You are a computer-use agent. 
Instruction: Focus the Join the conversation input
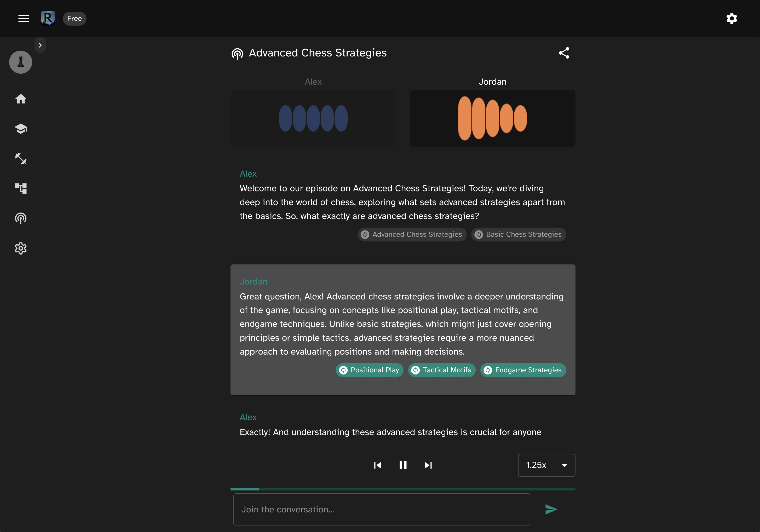point(381,509)
